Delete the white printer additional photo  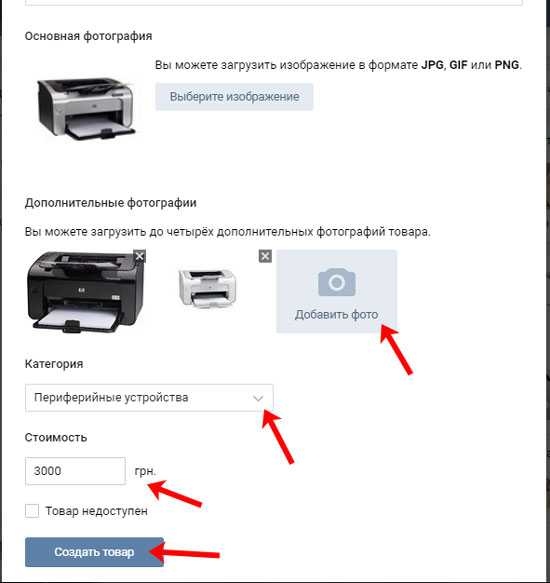tap(265, 256)
